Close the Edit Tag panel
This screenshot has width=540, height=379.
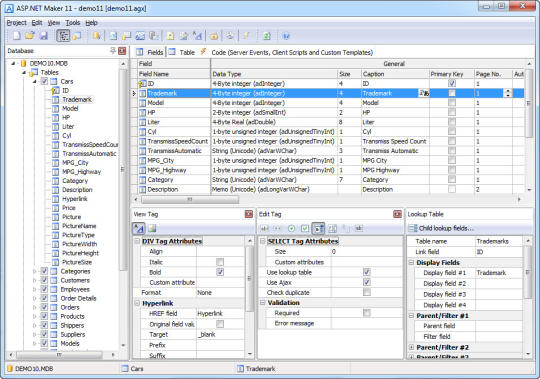point(397,214)
